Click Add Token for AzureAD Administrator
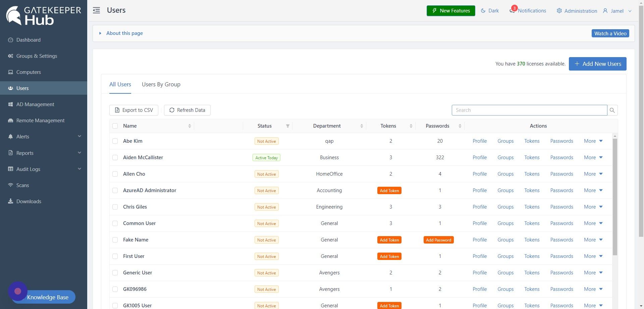Viewport: 644px width, 309px height. pyautogui.click(x=389, y=190)
